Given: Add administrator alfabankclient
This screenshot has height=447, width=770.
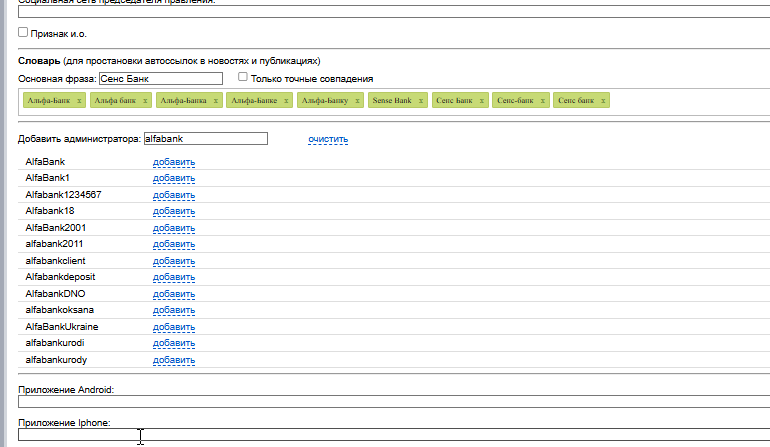Looking at the screenshot, I should point(174,261).
